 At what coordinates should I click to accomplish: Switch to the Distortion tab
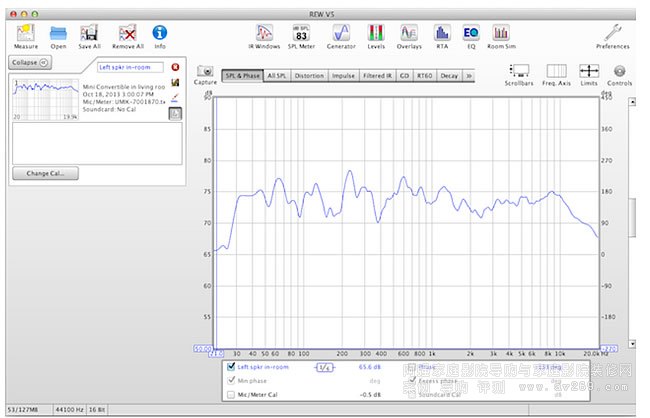(x=309, y=75)
